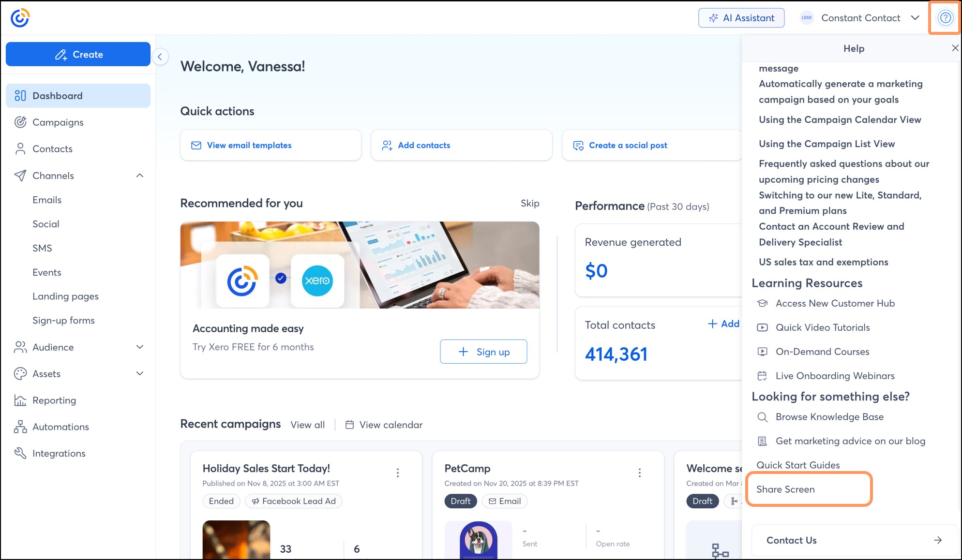Click Create a social post quick action
The image size is (962, 560).
click(x=652, y=145)
